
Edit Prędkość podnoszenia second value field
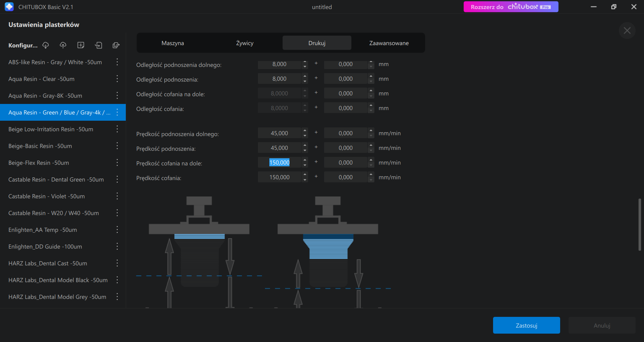(345, 148)
